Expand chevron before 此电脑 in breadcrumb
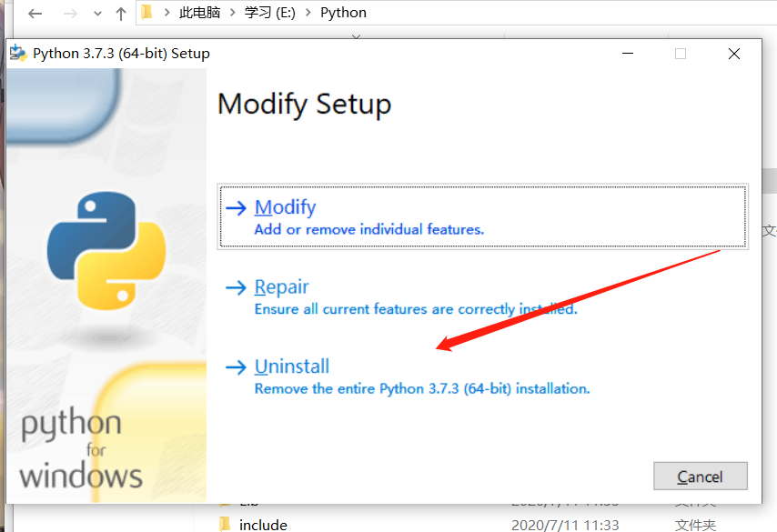This screenshot has width=777, height=532. 167,13
